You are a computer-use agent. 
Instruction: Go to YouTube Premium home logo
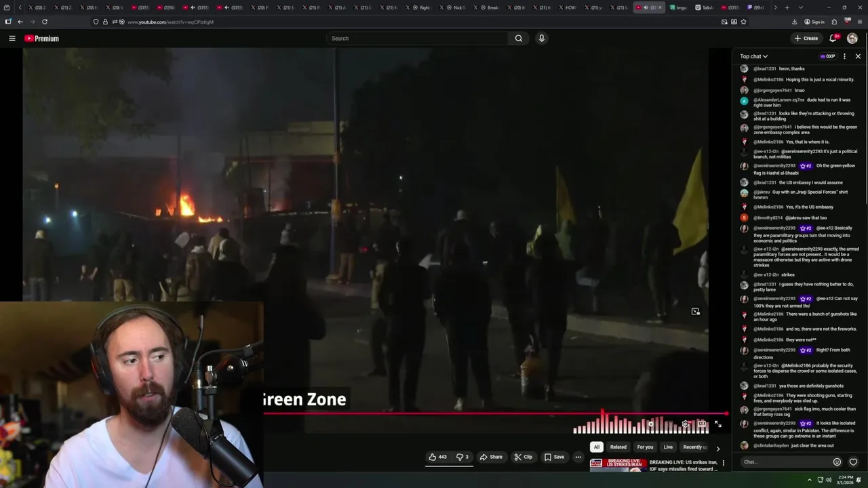pyautogui.click(x=42, y=39)
